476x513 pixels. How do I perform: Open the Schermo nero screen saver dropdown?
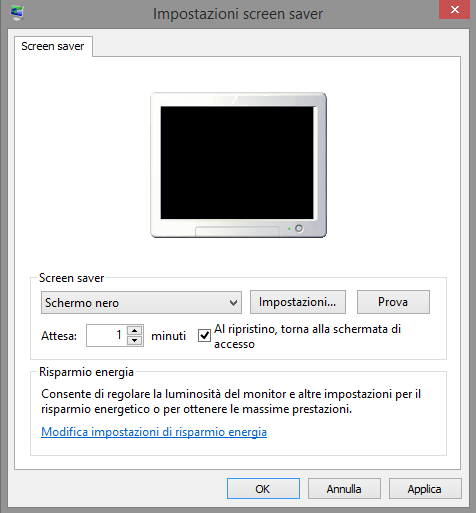[x=141, y=303]
